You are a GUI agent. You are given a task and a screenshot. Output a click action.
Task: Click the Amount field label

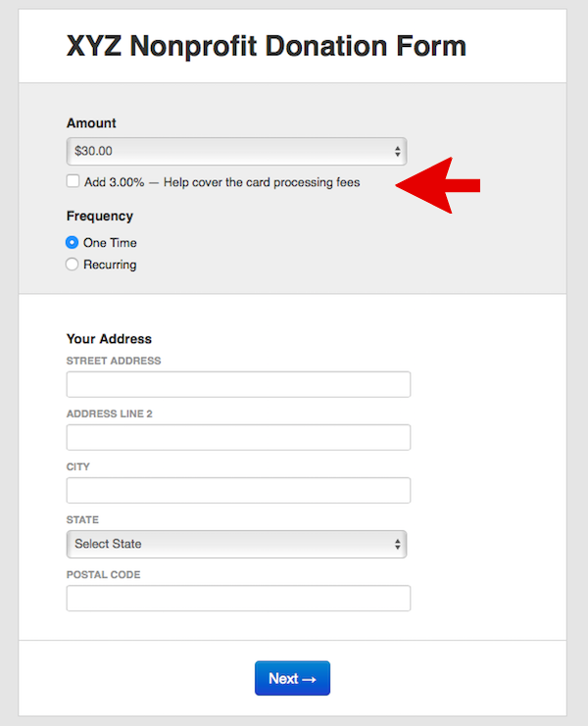[x=91, y=123]
